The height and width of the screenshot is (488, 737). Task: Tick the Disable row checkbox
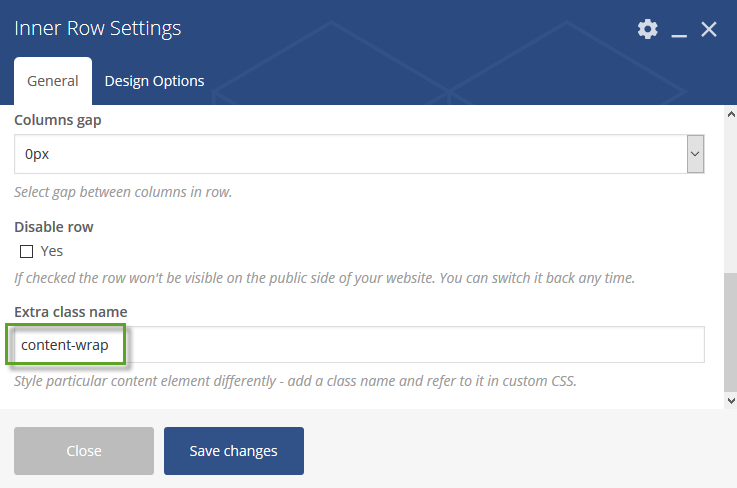click(x=26, y=252)
